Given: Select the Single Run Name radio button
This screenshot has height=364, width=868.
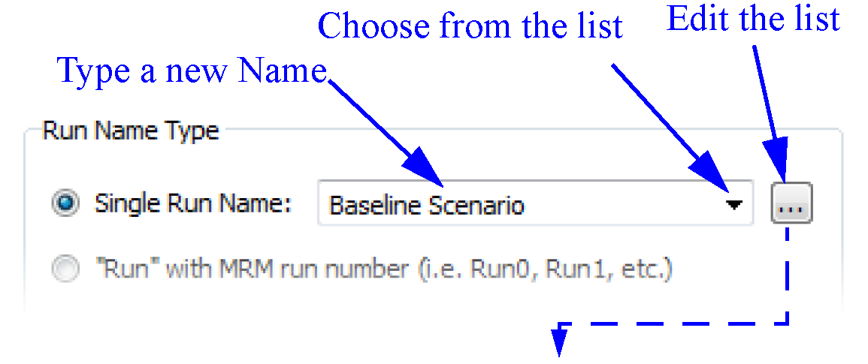Looking at the screenshot, I should tap(66, 203).
